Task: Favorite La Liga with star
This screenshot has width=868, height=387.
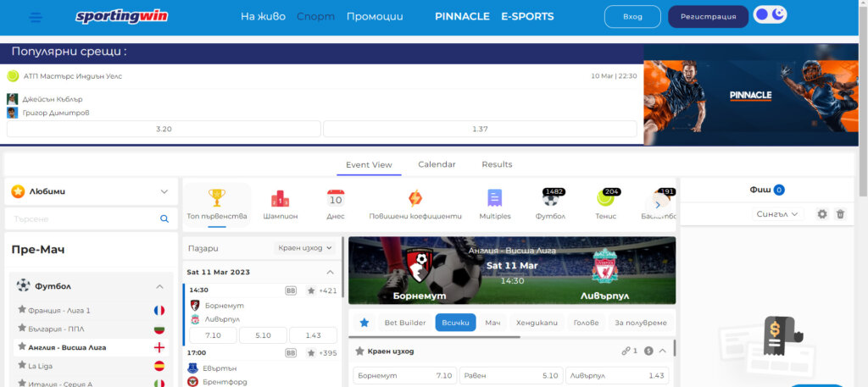Action: pyautogui.click(x=21, y=365)
